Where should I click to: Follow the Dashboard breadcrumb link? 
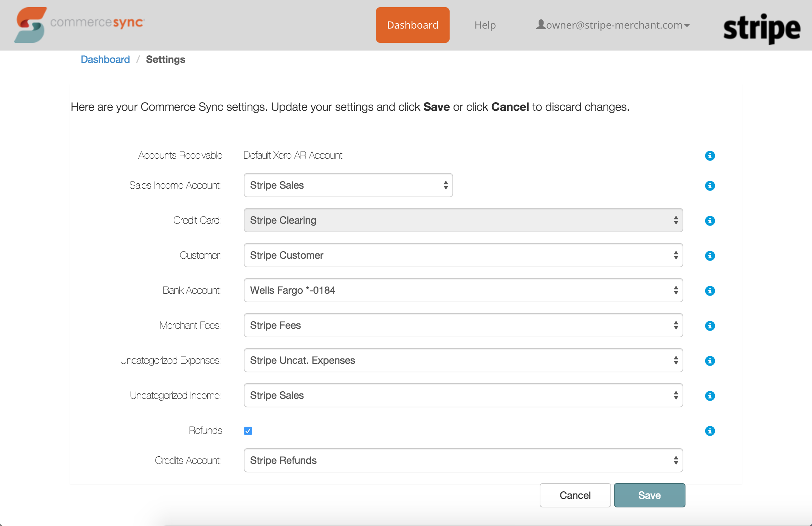(x=105, y=59)
